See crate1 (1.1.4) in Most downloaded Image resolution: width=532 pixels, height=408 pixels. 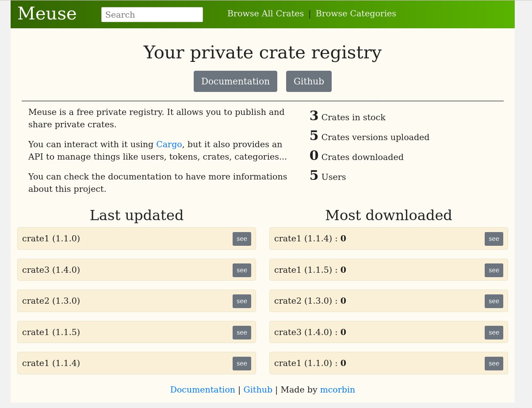(x=494, y=239)
